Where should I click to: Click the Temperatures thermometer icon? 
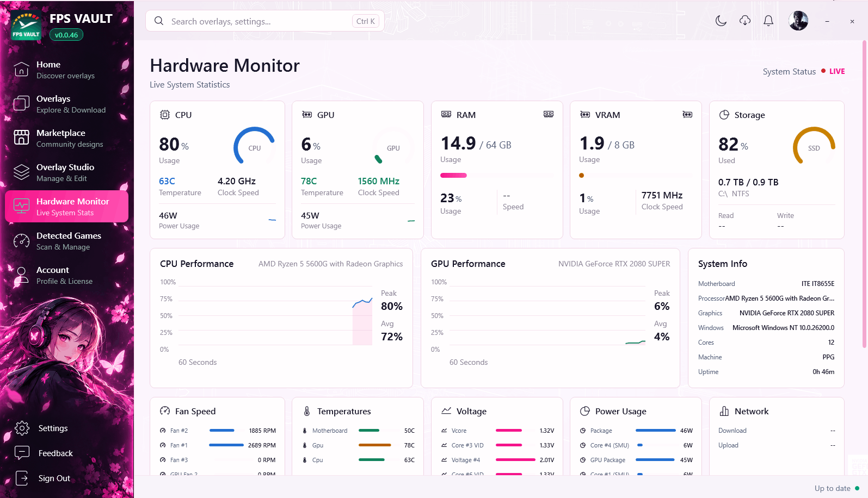[307, 411]
